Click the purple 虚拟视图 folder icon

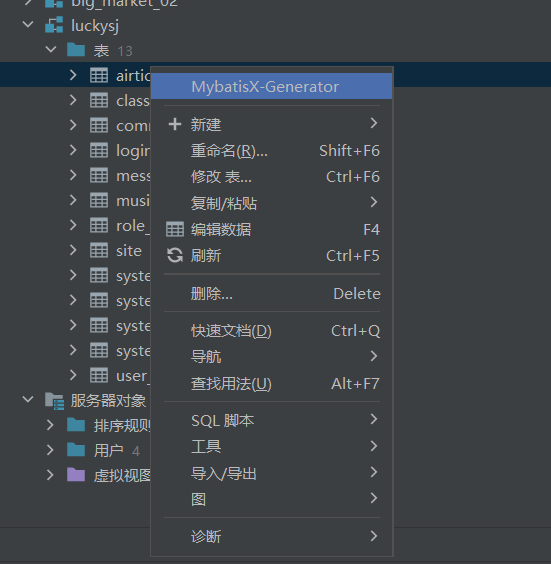(76, 475)
